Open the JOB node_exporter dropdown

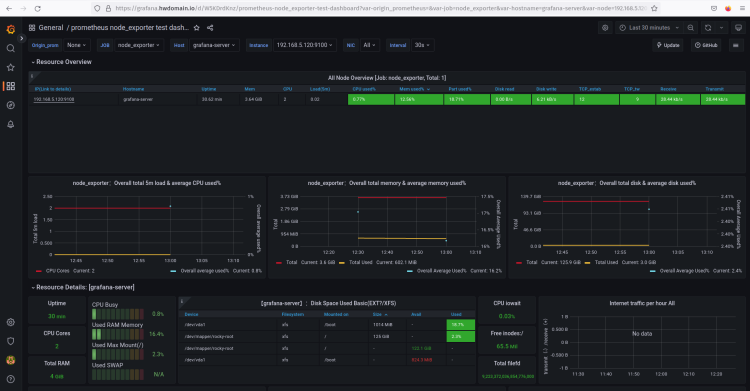click(139, 45)
